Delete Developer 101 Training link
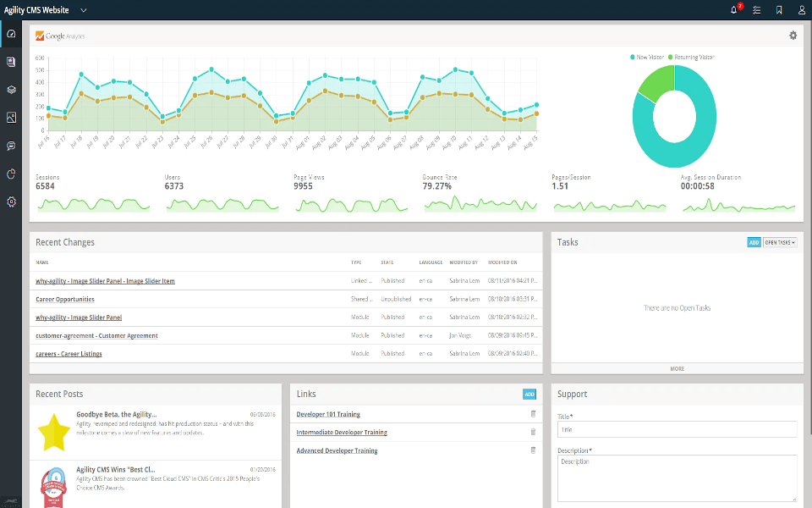The height and width of the screenshot is (508, 812). click(533, 414)
